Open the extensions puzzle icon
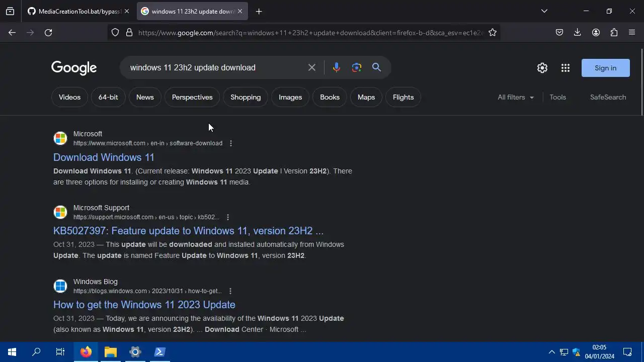The height and width of the screenshot is (362, 644). click(x=614, y=32)
